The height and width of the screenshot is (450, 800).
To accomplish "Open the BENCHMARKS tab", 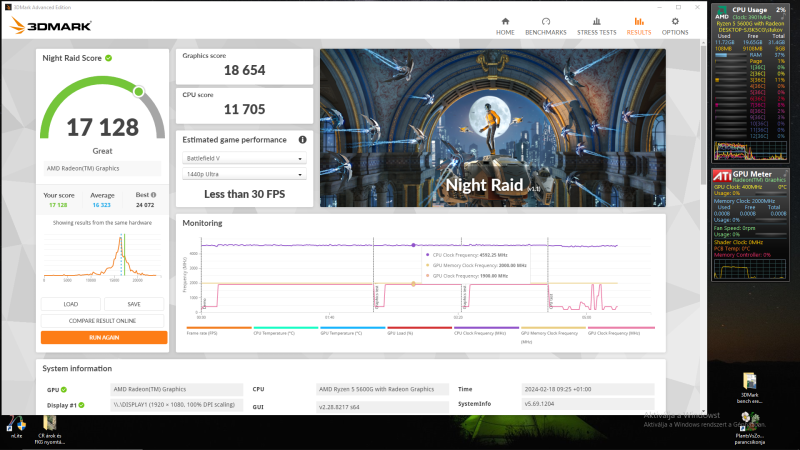I will point(545,27).
